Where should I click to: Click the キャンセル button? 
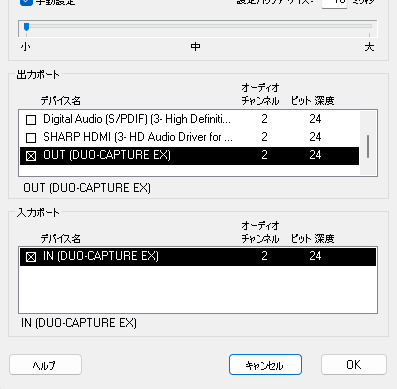coord(265,365)
